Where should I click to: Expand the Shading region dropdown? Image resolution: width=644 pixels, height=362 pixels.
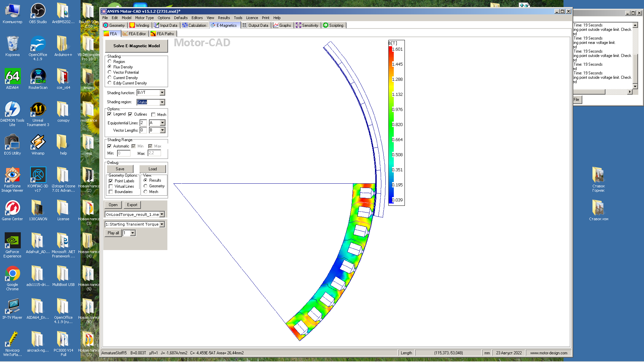pyautogui.click(x=162, y=102)
